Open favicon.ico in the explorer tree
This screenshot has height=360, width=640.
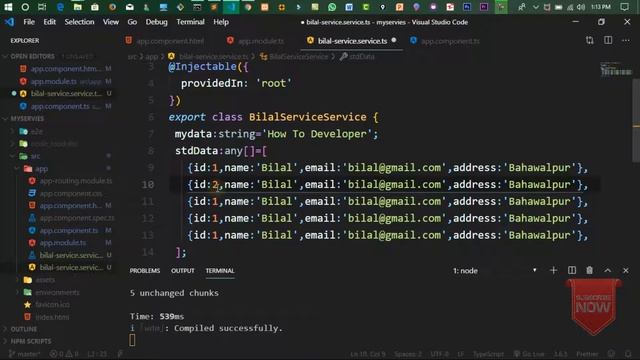52,304
